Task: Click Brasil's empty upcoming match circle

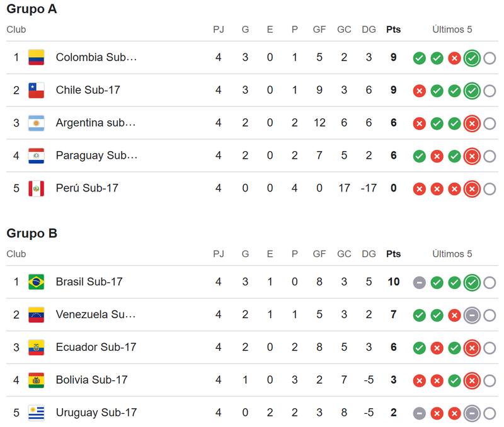Action: (x=490, y=283)
